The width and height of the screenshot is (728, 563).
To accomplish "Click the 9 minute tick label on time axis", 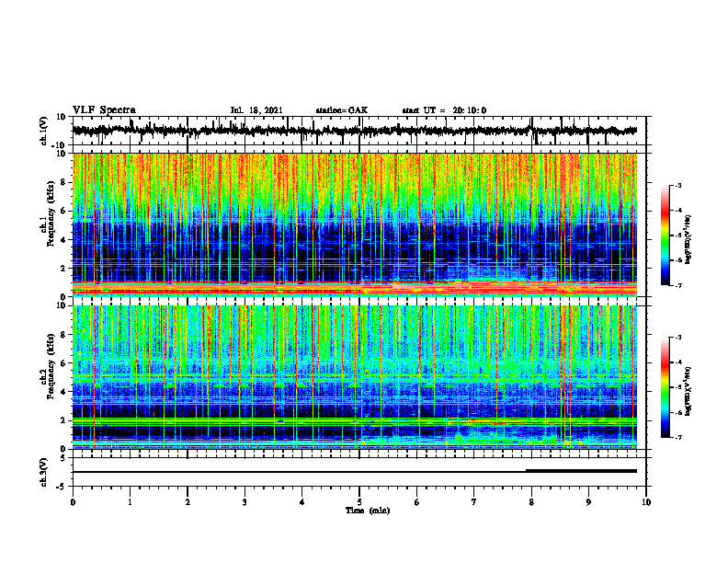I will 588,502.
